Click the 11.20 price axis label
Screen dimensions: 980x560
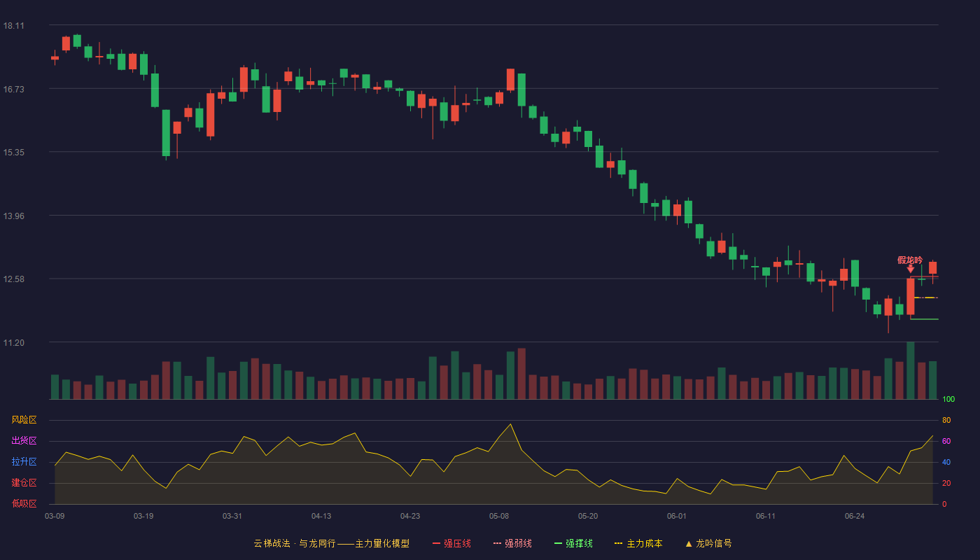click(13, 343)
